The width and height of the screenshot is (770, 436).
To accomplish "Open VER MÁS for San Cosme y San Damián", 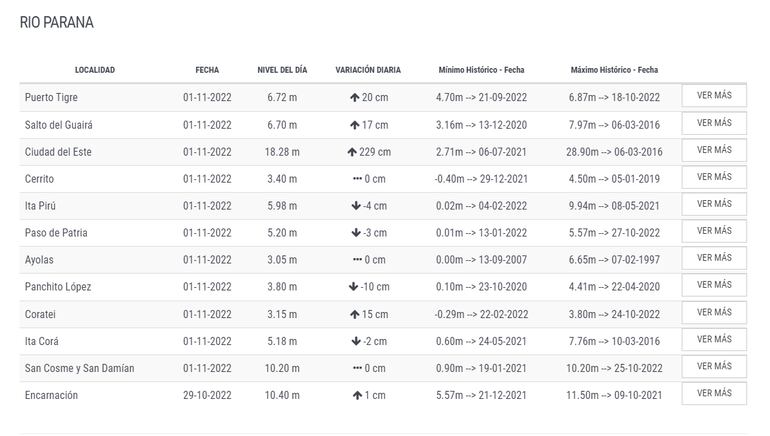I will (x=714, y=366).
